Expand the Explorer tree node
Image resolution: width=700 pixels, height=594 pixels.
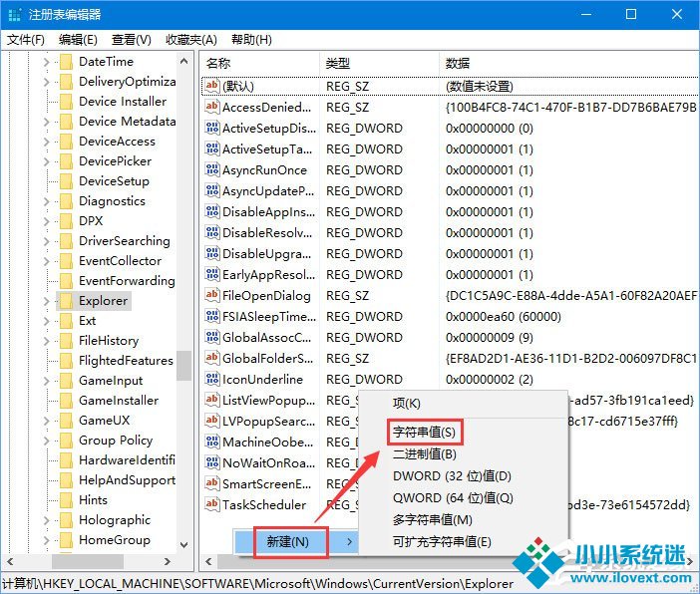pos(46,301)
